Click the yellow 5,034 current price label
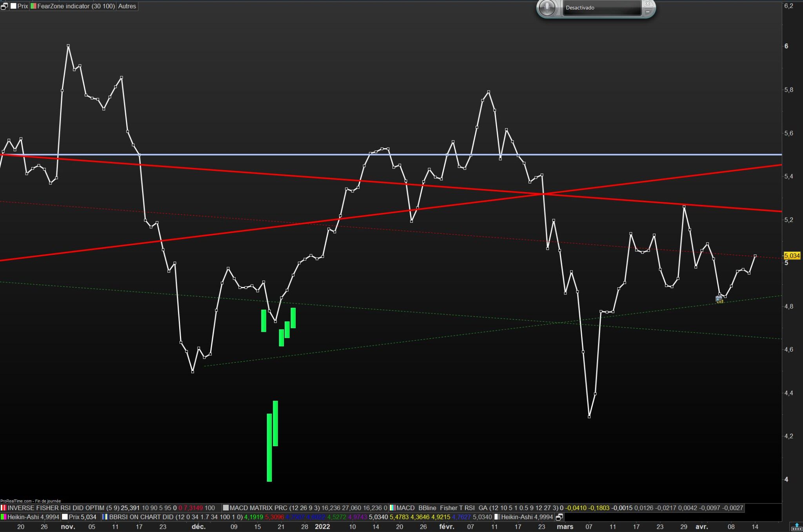Image resolution: width=803 pixels, height=532 pixels. click(792, 256)
